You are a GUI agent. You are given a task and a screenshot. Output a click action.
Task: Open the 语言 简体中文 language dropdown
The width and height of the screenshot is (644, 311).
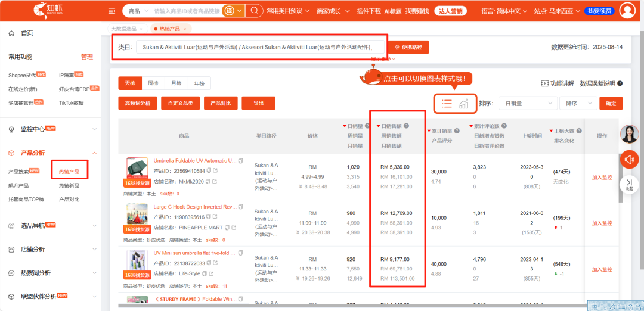click(505, 11)
